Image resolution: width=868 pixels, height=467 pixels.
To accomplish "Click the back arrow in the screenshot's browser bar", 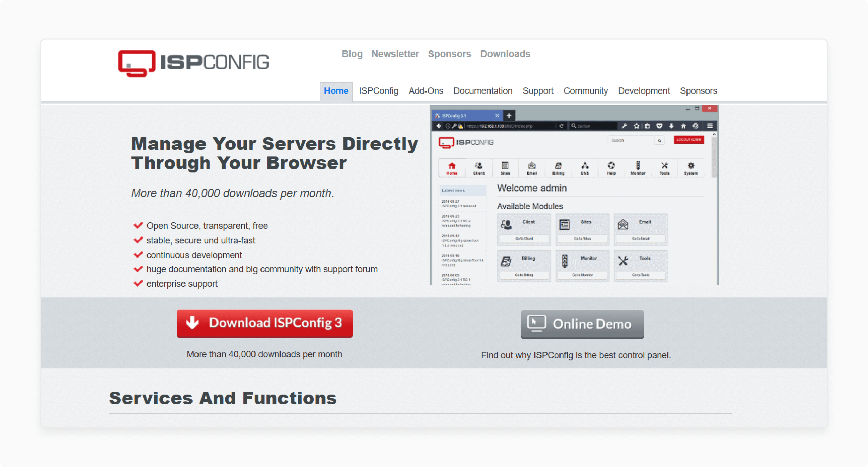I will [x=438, y=126].
